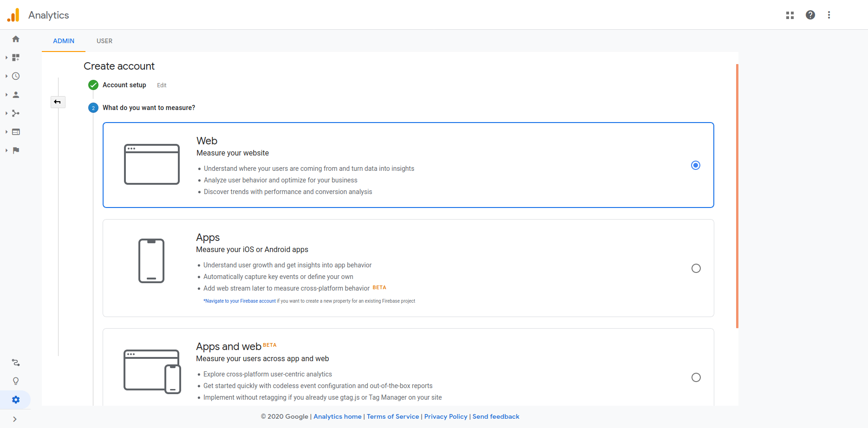
Task: Switch to the USER tab
Action: [104, 41]
